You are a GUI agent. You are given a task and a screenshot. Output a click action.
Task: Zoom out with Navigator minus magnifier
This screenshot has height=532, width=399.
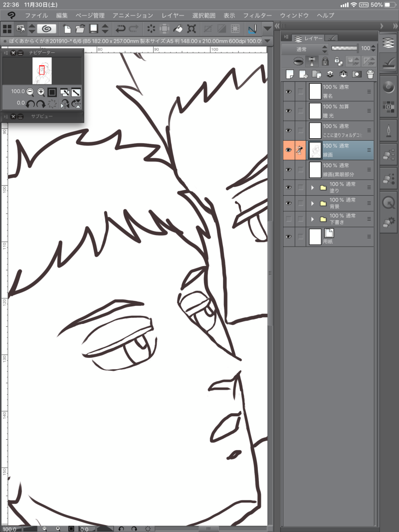coord(30,92)
